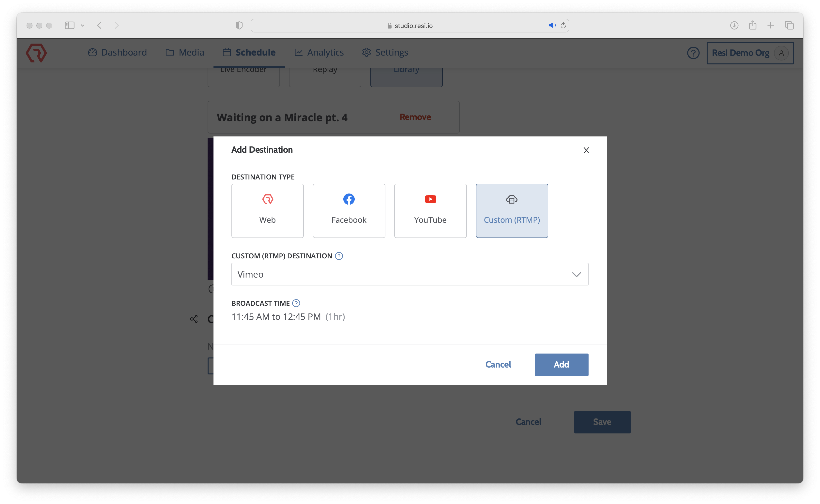Image resolution: width=820 pixels, height=504 pixels.
Task: Click the Broadcast Time help icon
Action: pyautogui.click(x=296, y=303)
